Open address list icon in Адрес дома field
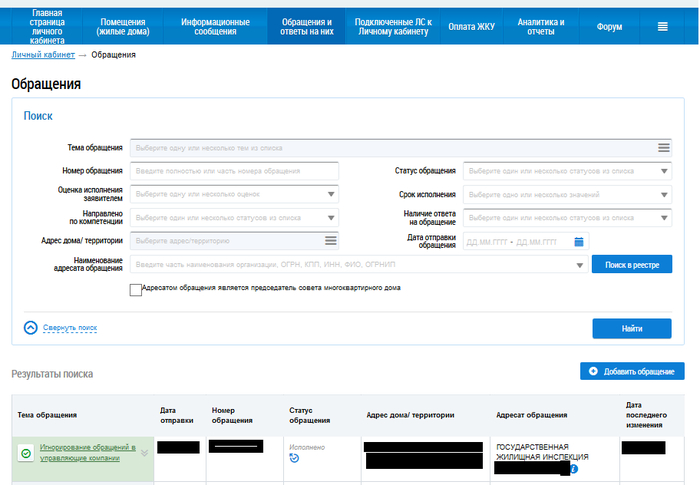Viewport: 700px width, 485px height. point(331,241)
